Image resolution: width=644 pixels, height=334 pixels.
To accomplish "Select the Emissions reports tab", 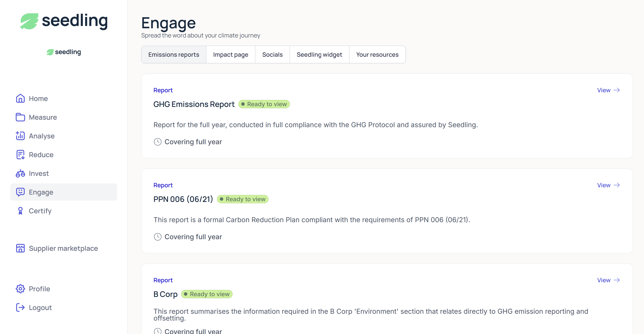I will [x=174, y=54].
